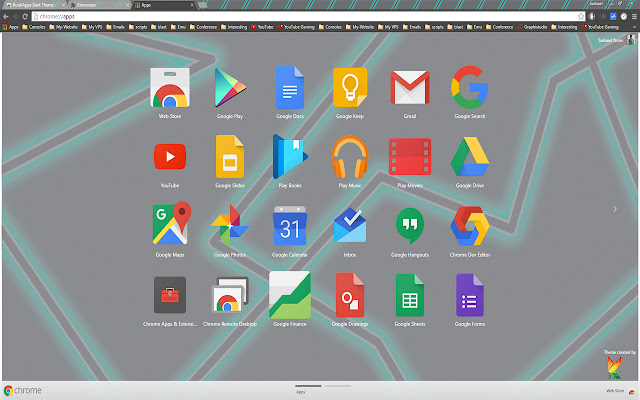This screenshot has width=640, height=400.
Task: Click the theme creator logo
Action: click(614, 367)
